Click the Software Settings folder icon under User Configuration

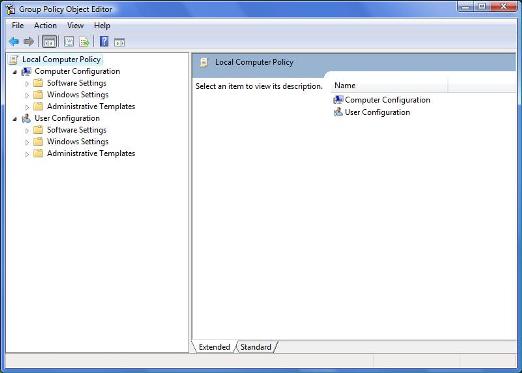38,130
